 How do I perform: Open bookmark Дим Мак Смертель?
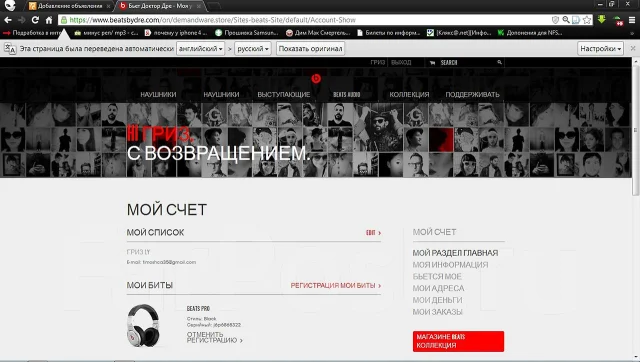(x=318, y=33)
